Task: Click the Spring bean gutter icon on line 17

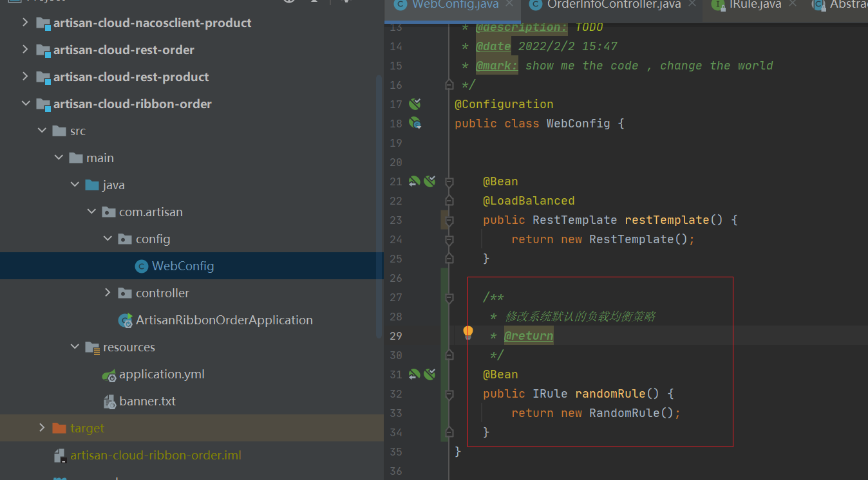Action: click(x=415, y=104)
